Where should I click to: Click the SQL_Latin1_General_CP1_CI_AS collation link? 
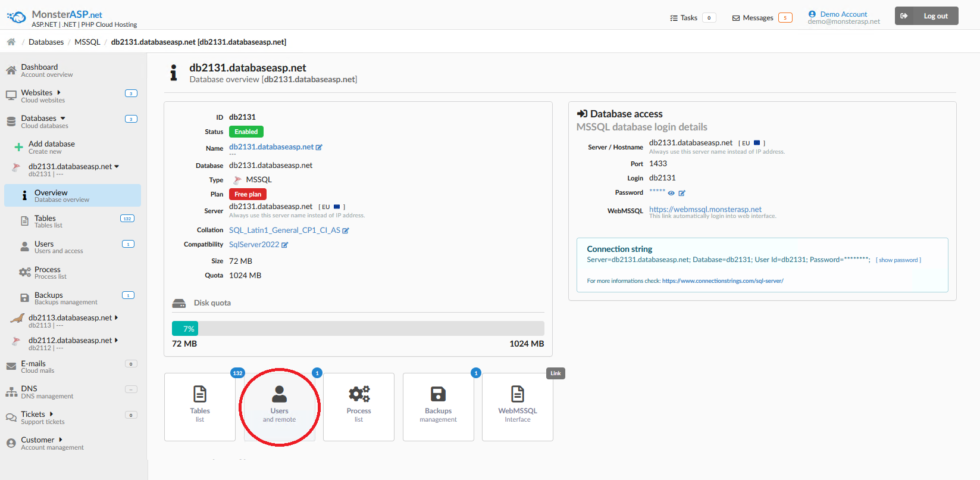click(284, 230)
